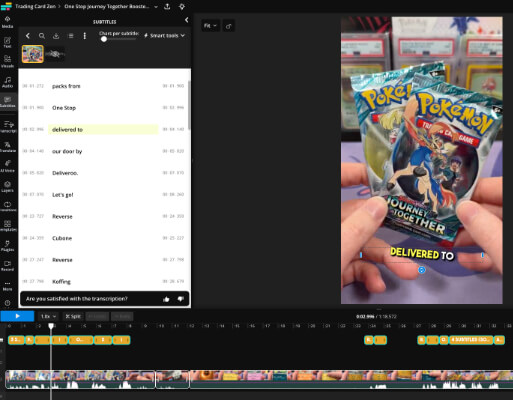This screenshot has height=400, width=513.
Task: Open the Plugins panel in the sidebar
Action: (7, 245)
